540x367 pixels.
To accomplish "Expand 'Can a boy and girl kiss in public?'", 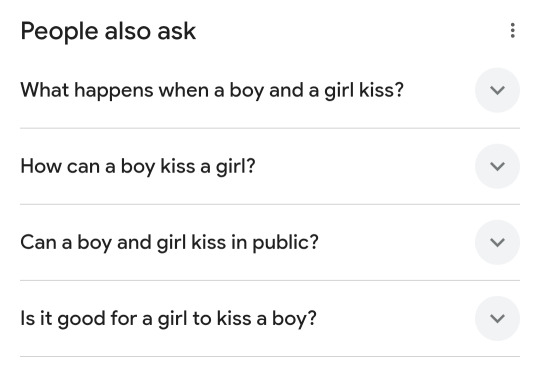I will [270, 242].
